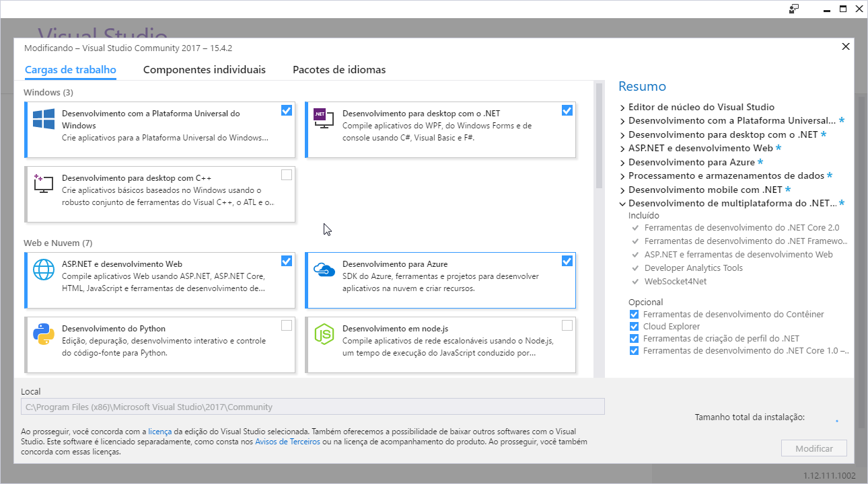The width and height of the screenshot is (868, 484).
Task: Click the Azure cloud icon
Action: (324, 270)
